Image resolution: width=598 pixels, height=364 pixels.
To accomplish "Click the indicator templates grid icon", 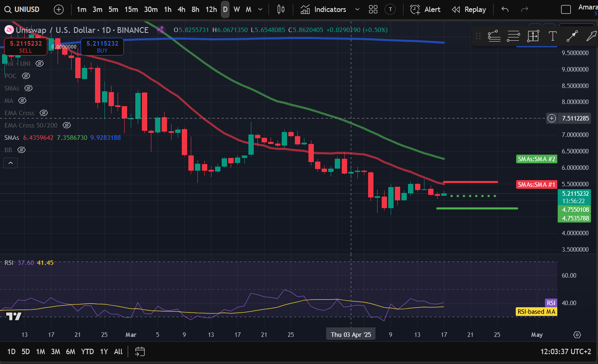I will [373, 9].
